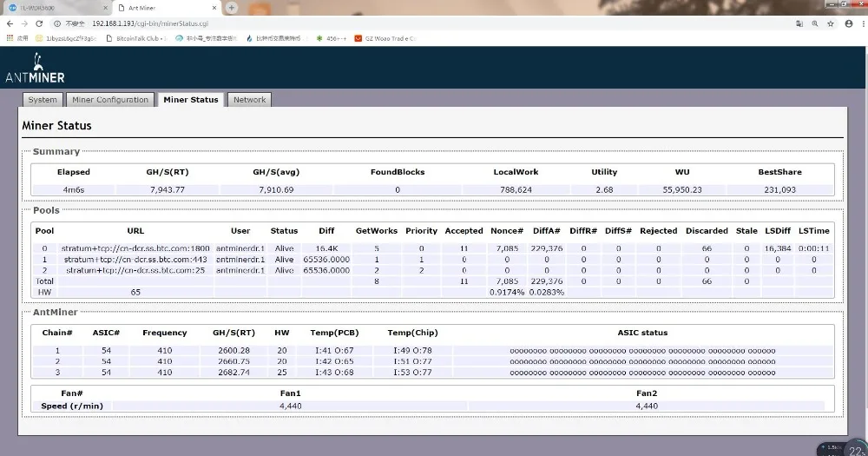Click chip temperature I:51 O:77

(412, 361)
